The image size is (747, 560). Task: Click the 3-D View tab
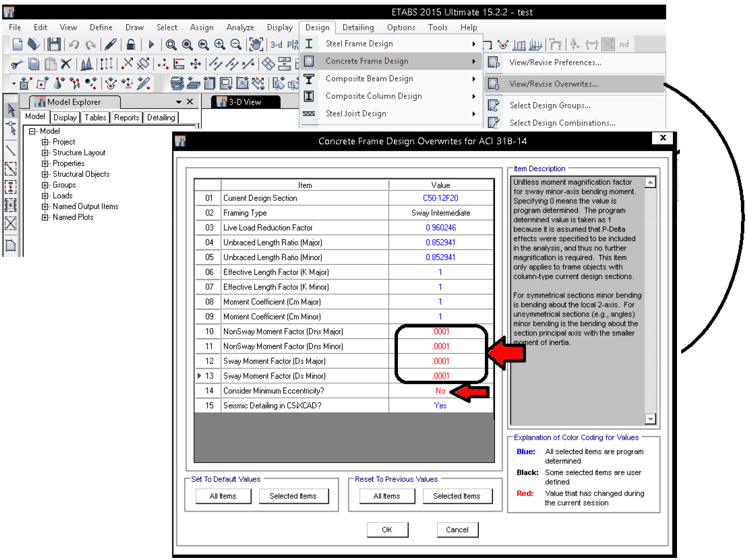point(245,102)
